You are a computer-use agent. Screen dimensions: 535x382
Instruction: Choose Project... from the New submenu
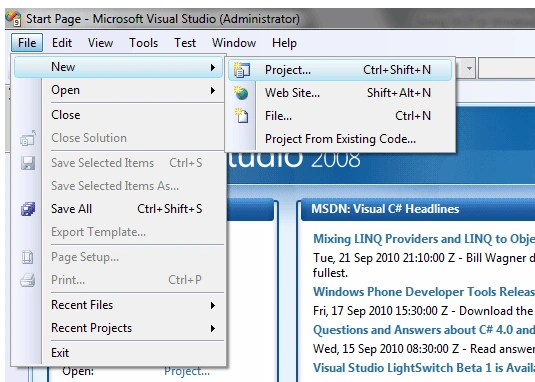(x=340, y=70)
